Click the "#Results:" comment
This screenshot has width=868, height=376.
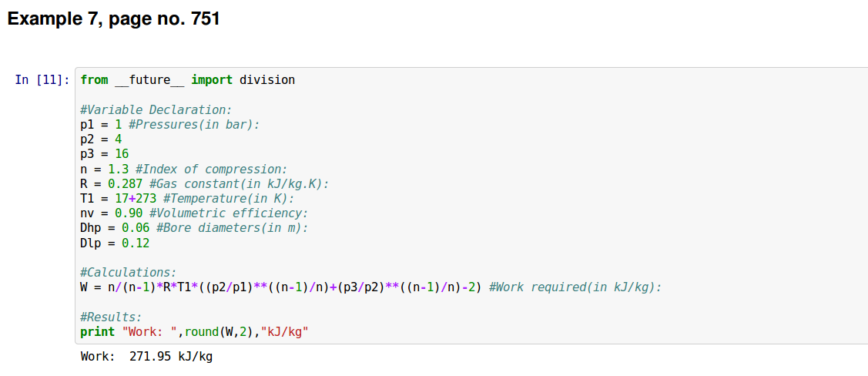point(111,317)
